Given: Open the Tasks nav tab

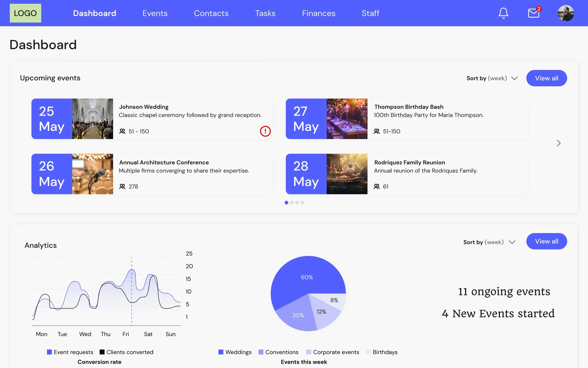Looking at the screenshot, I should tap(265, 13).
